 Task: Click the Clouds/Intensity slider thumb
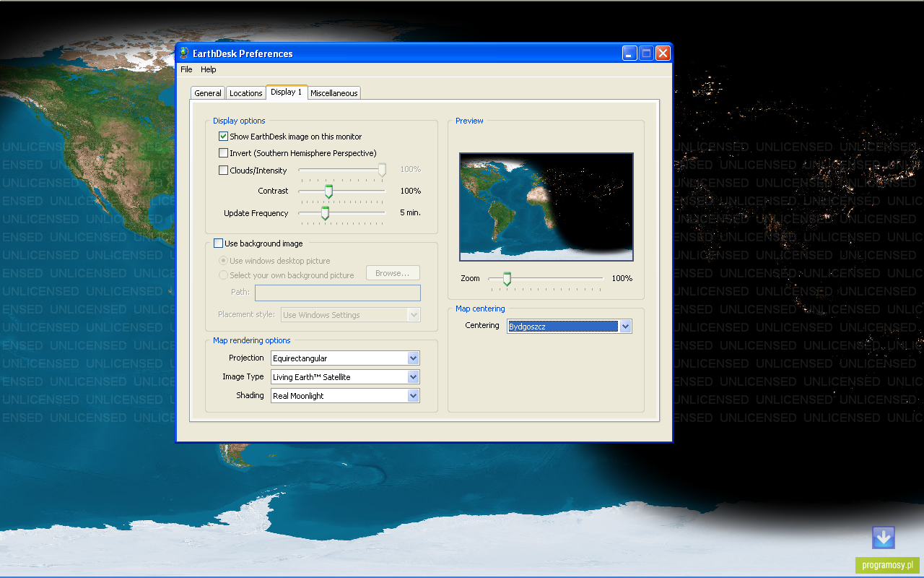382,170
